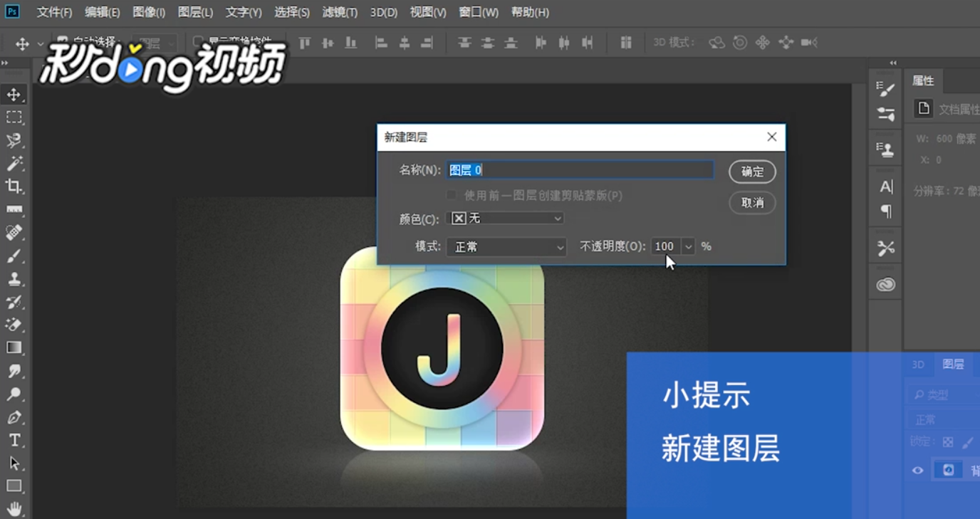The image size is (980, 519).
Task: Open the 编辑(E) menu
Action: coord(102,12)
